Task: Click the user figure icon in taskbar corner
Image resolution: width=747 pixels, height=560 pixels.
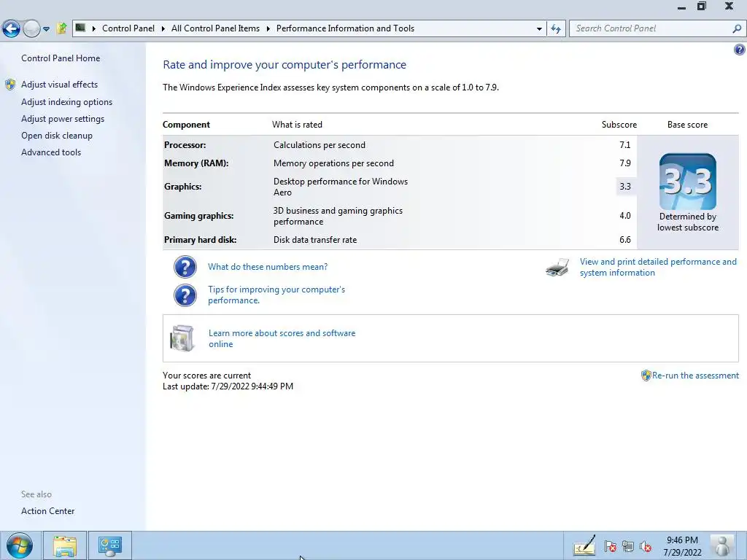Action: (723, 545)
